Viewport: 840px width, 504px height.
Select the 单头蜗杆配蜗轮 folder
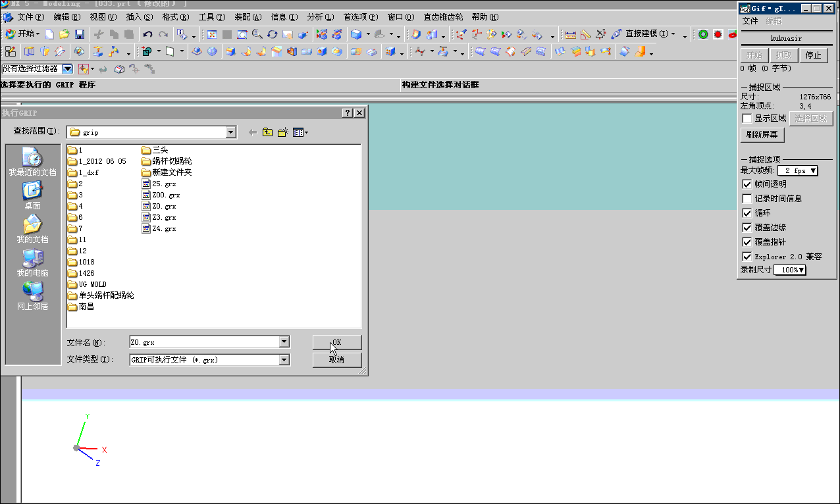101,295
